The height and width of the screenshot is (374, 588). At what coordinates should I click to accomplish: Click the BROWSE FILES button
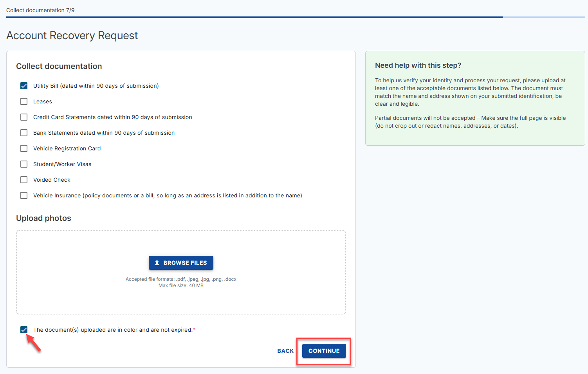[x=181, y=262]
